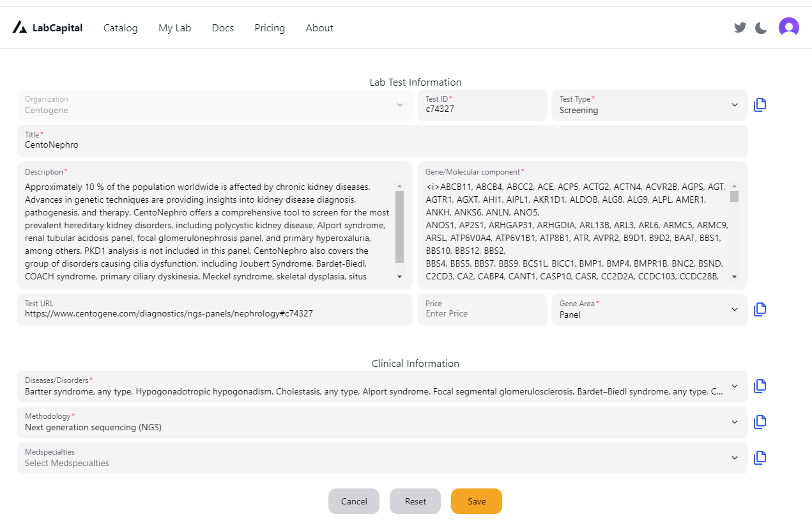The image size is (812, 530).
Task: Click the LabCapital brand name
Action: 57,28
